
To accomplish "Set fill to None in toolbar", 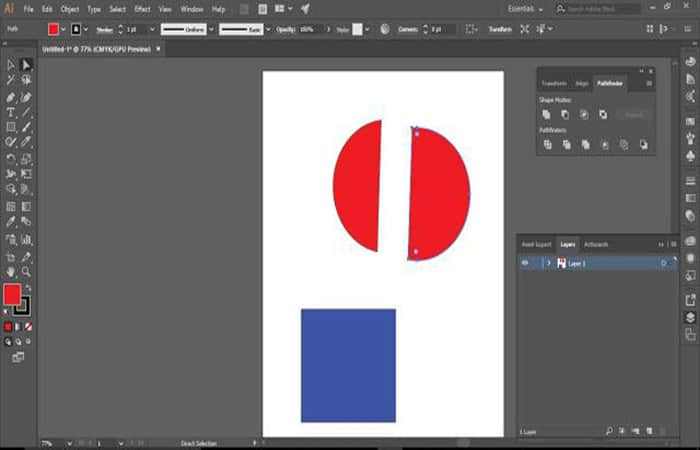I will pos(29,327).
